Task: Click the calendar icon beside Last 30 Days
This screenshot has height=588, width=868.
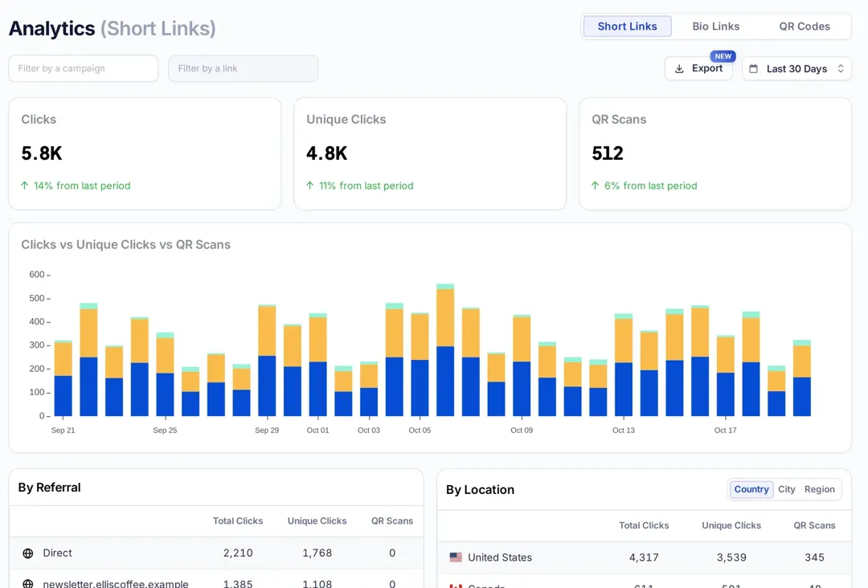Action: point(753,68)
